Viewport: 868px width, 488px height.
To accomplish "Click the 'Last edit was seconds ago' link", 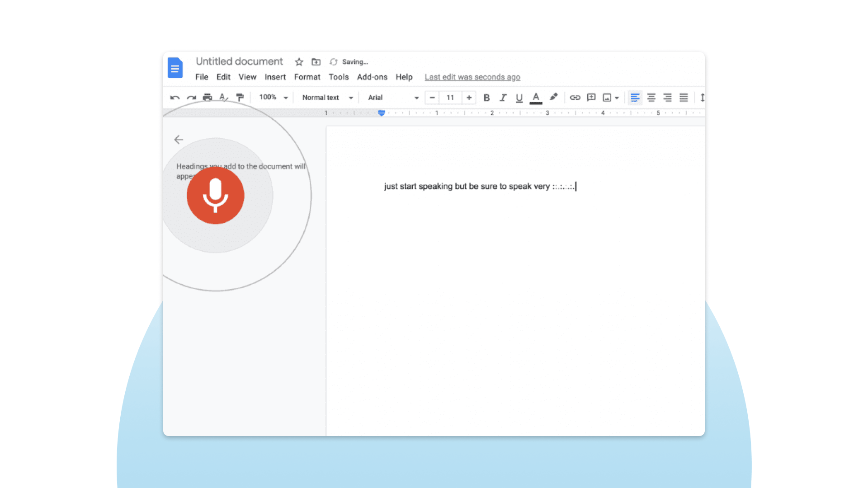I will 472,77.
